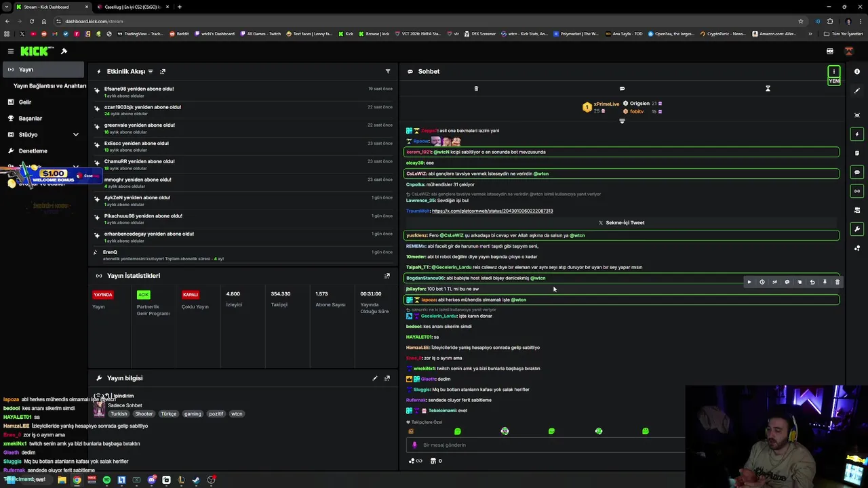
Task: Open xPrimeLive in the leaderboard
Action: [x=606, y=104]
